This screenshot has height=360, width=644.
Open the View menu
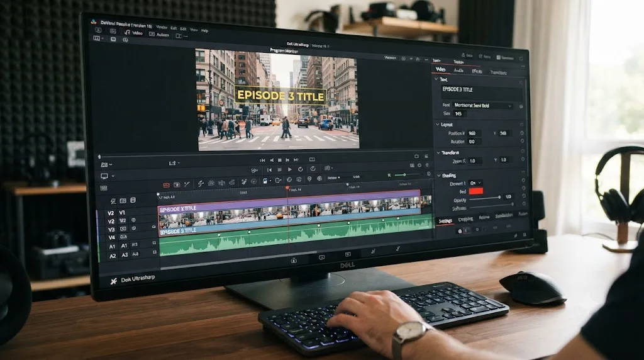194,30
